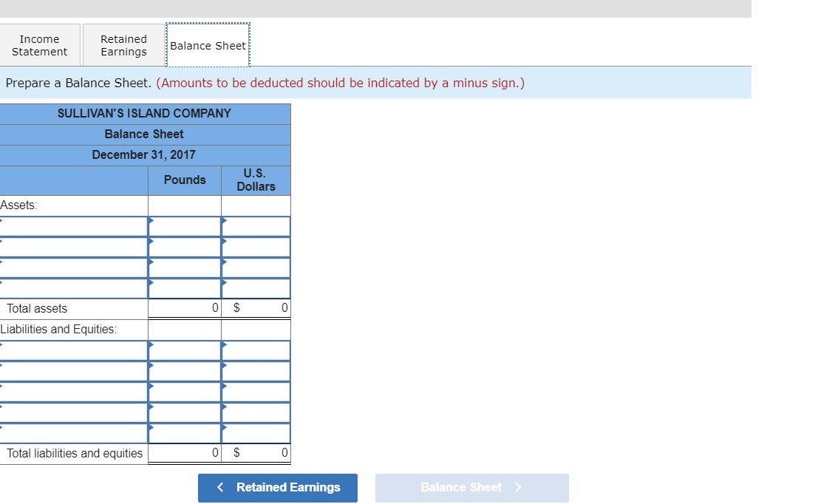Click the Pounds field in first liabilities row
815x504 pixels.
(185, 351)
